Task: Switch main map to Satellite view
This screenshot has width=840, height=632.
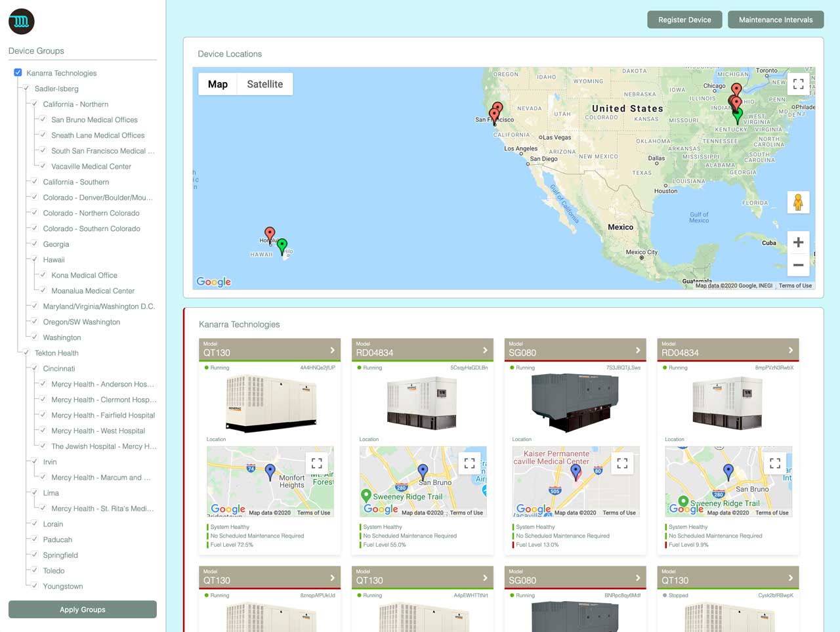Action: coord(265,84)
